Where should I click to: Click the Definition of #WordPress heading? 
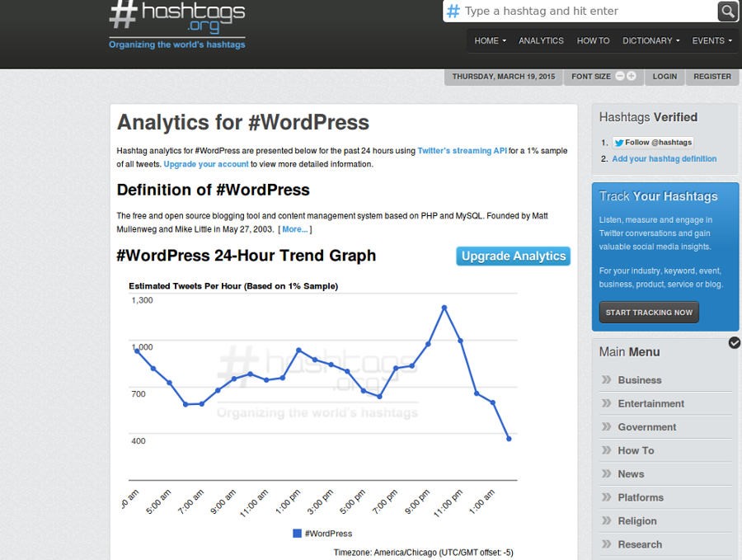[x=213, y=190]
